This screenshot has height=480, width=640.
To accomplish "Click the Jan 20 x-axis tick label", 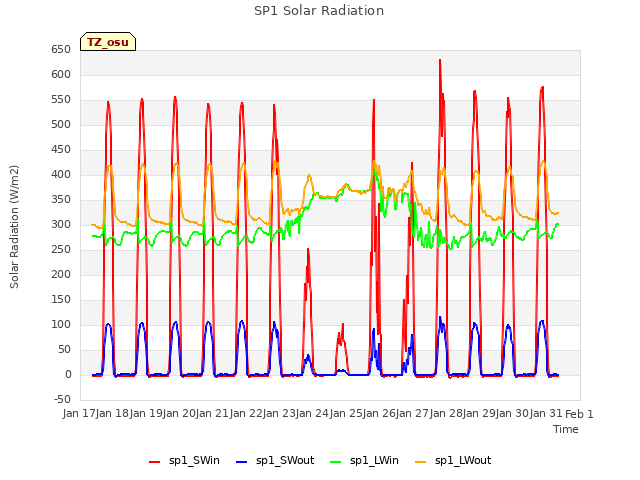I will [180, 413].
